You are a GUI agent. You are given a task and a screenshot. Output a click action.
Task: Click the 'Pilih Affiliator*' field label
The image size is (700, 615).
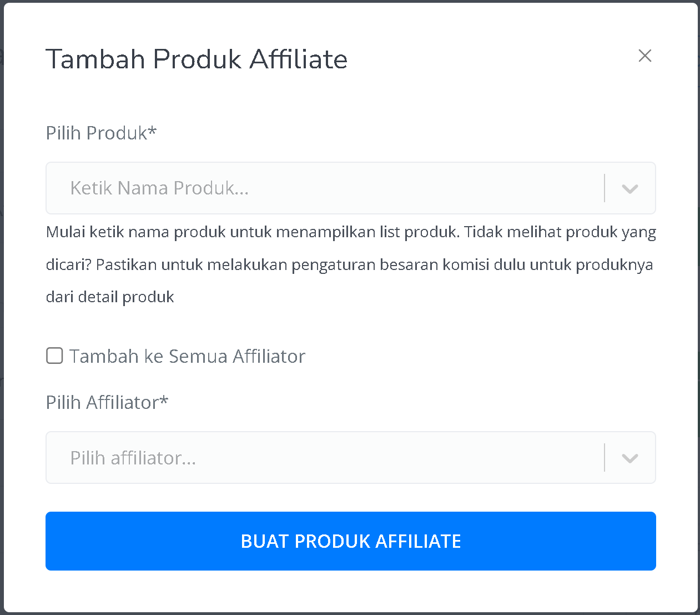tap(107, 402)
